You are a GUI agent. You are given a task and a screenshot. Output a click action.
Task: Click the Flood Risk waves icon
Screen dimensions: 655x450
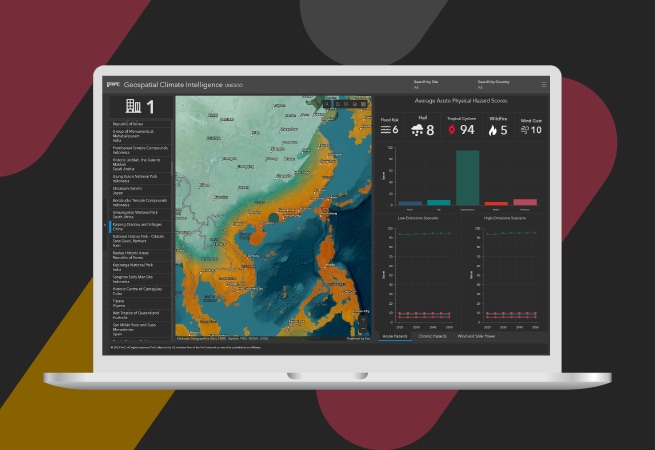[x=387, y=129]
